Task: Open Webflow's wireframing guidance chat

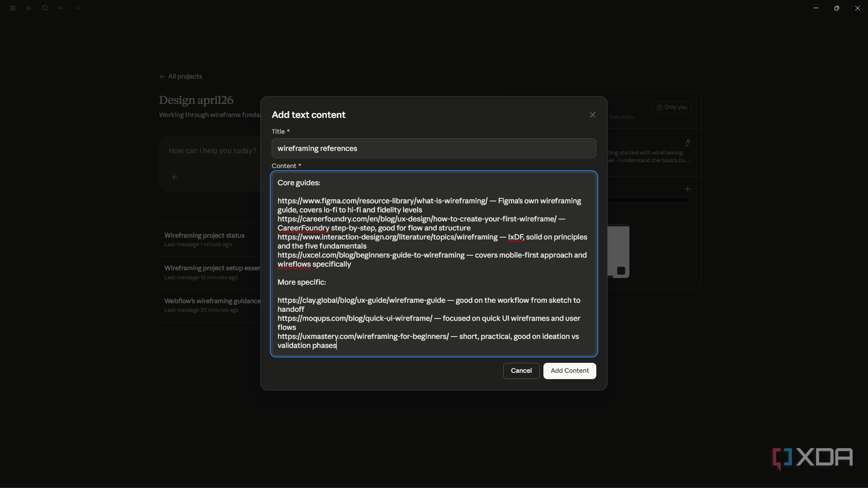Action: [x=210, y=305]
